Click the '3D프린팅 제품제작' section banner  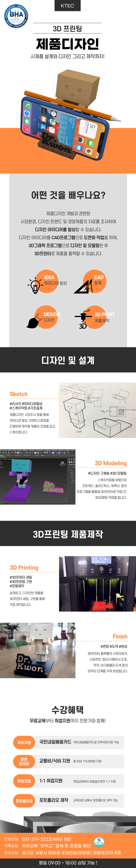coord(68,534)
